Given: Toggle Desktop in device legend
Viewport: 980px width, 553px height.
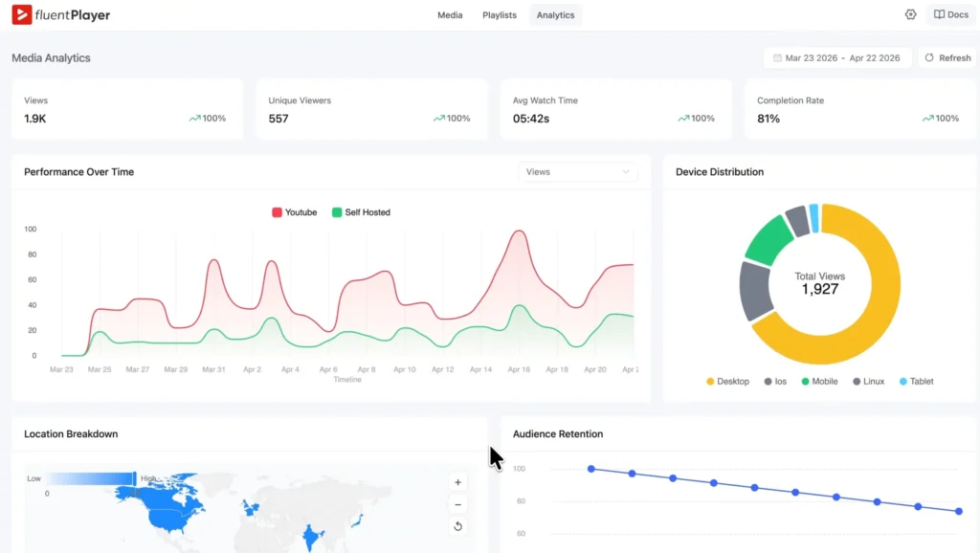Looking at the screenshot, I should pos(727,381).
